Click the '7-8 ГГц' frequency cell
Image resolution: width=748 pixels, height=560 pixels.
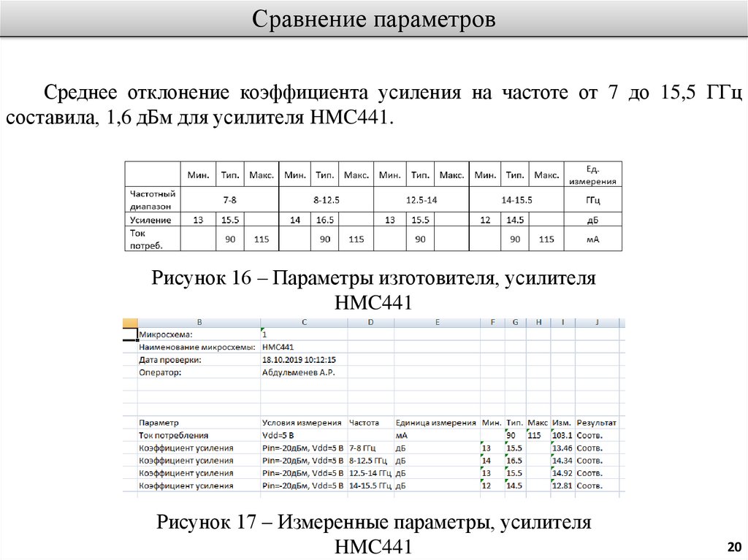[365, 448]
